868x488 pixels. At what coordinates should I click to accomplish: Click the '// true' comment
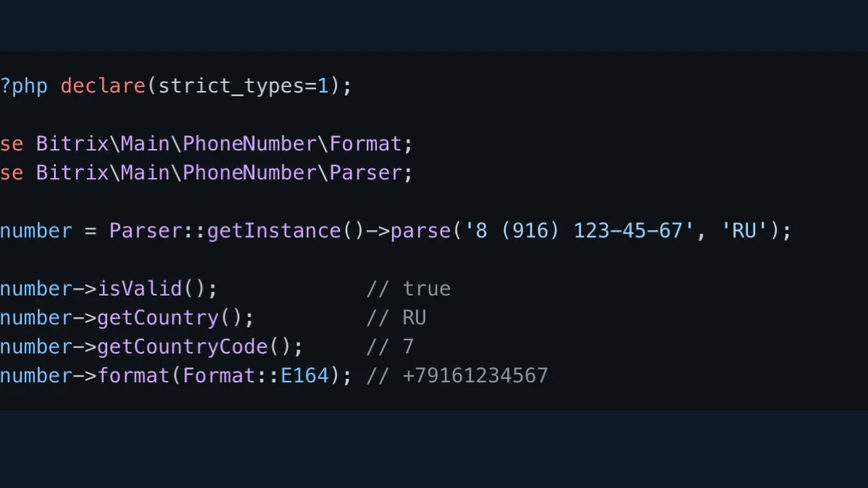pyautogui.click(x=409, y=289)
